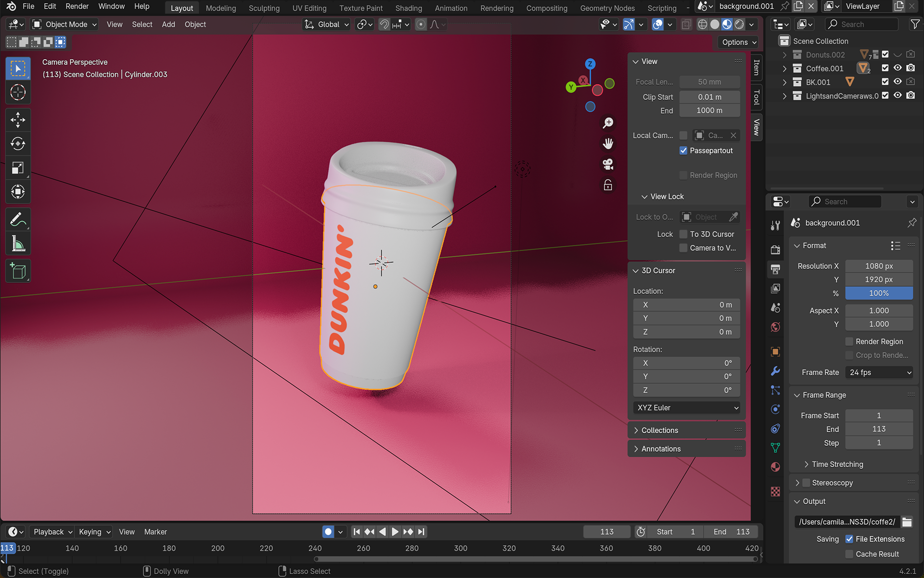Select the Add Cube tool
The width and height of the screenshot is (924, 578).
[18, 271]
